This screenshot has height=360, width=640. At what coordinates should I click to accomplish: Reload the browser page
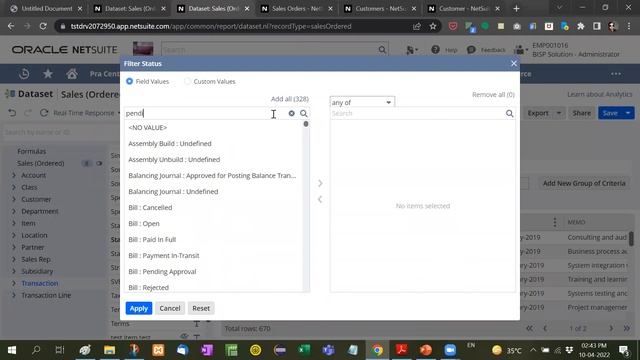pos(43,26)
